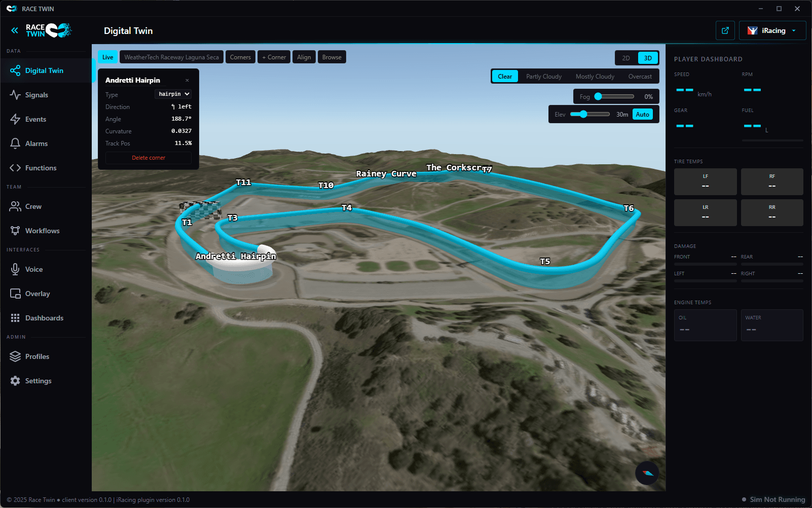This screenshot has width=812, height=508.
Task: Click the Browse button
Action: [x=332, y=57]
